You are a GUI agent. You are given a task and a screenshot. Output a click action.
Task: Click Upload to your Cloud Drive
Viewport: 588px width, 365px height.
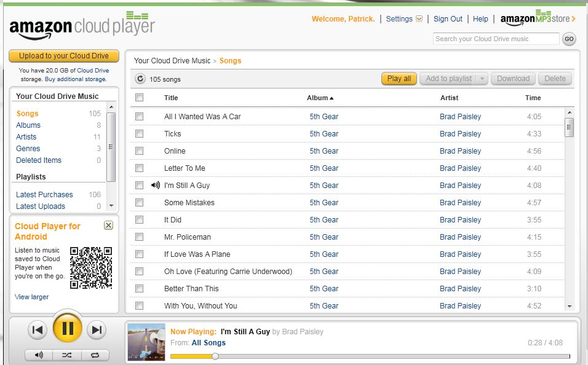coord(64,56)
